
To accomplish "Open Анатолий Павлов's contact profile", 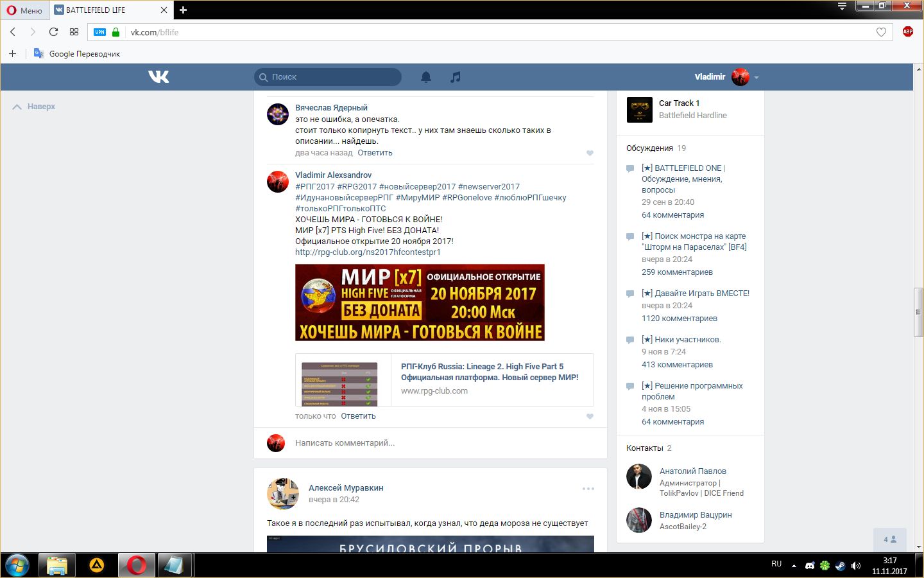I will point(692,471).
